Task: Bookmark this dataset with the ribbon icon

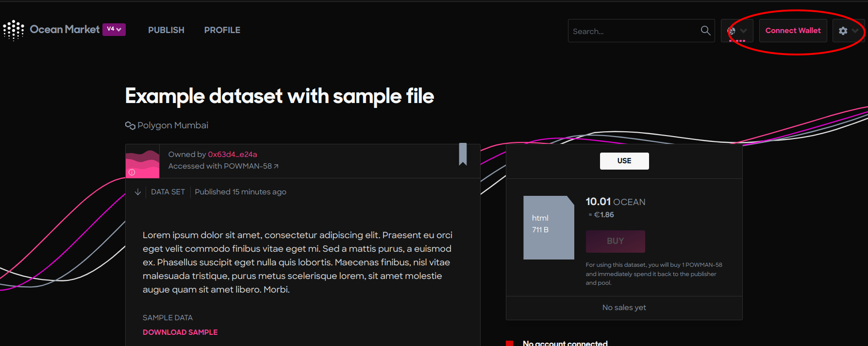Action: pos(463,154)
